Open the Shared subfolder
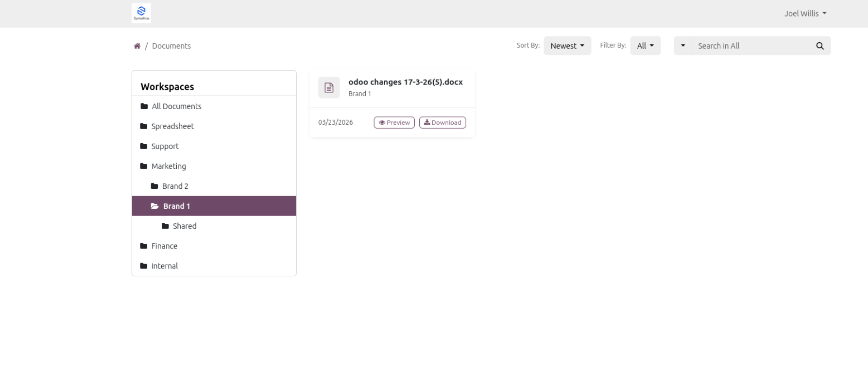The image size is (868, 384). [214, 226]
